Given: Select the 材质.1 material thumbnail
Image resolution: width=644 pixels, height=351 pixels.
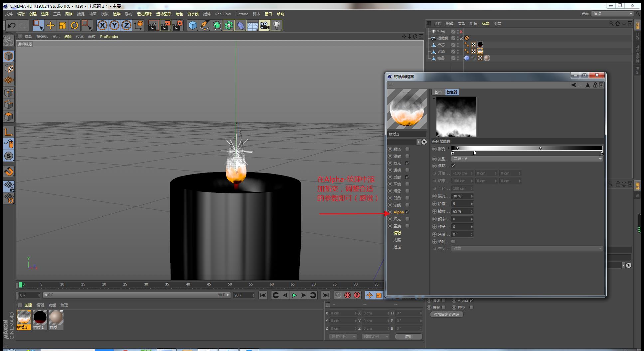Looking at the screenshot, I should (40, 320).
